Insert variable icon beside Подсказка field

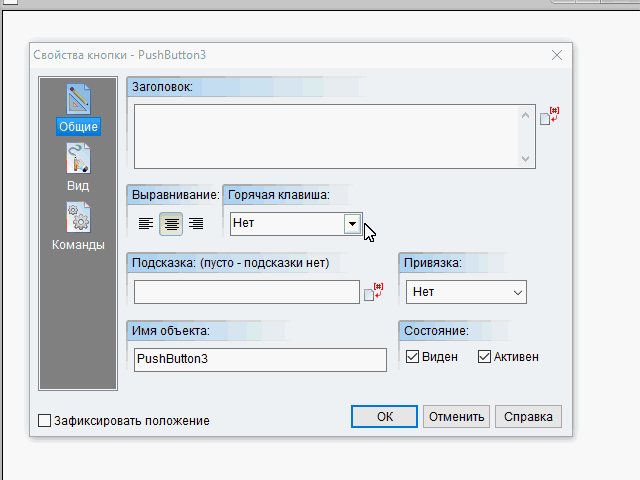pos(373,292)
